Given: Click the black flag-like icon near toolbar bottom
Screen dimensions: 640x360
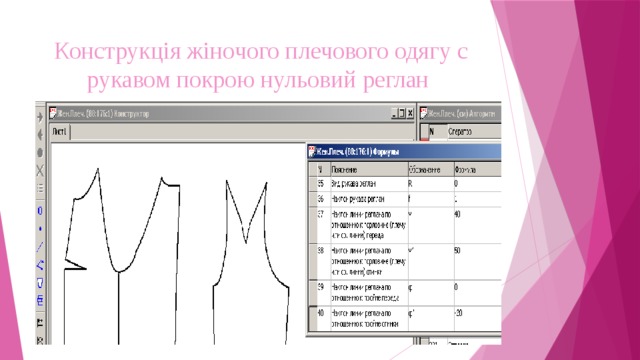Looking at the screenshot, I should tap(40, 323).
